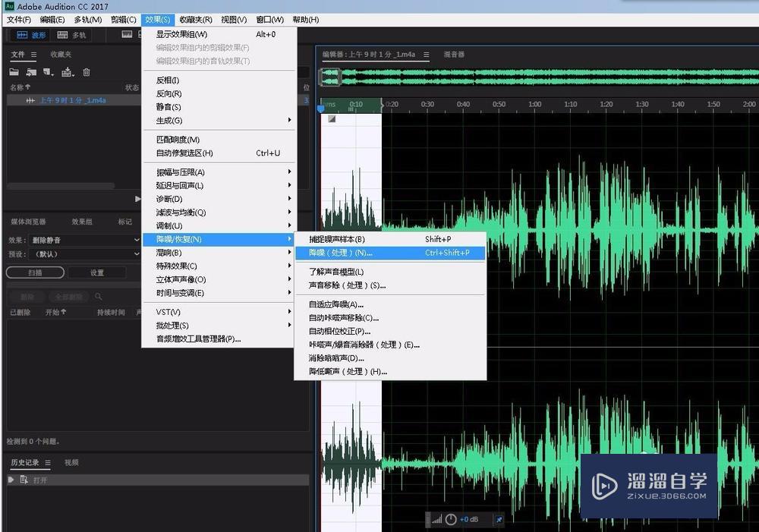Image resolution: width=759 pixels, height=532 pixels.
Task: Switch to the 效果组 tab
Action: 82,222
